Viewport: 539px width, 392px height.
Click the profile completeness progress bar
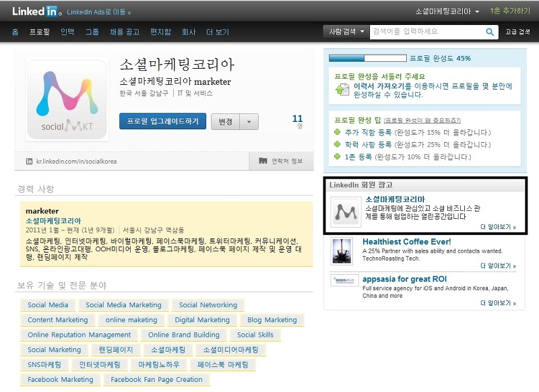(x=367, y=58)
